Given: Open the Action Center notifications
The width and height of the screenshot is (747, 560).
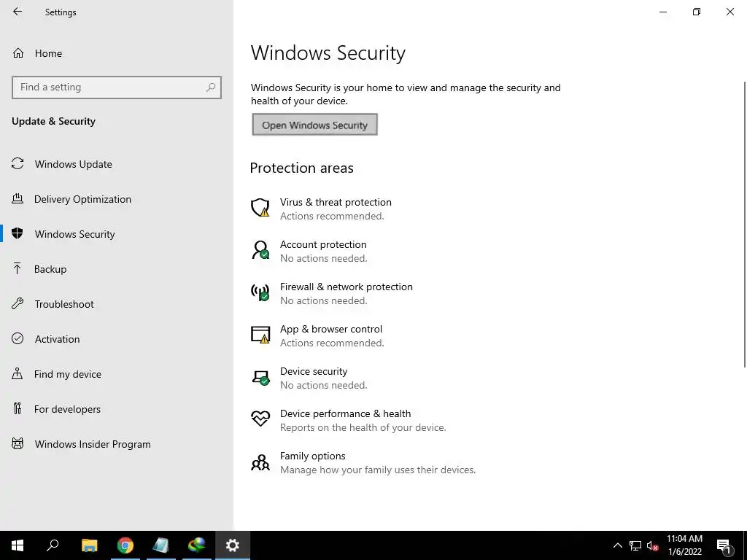Looking at the screenshot, I should coord(724,545).
